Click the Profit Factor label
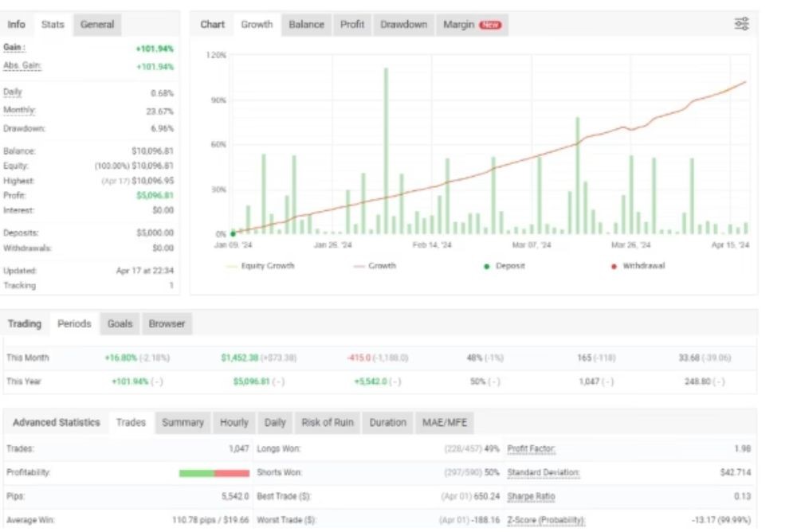 point(531,449)
